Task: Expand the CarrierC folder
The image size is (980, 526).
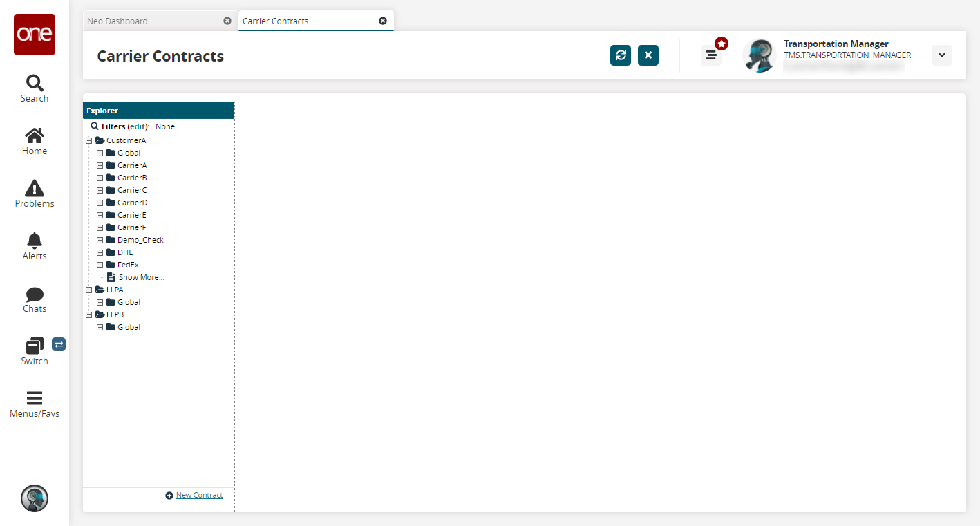Action: pyautogui.click(x=100, y=190)
